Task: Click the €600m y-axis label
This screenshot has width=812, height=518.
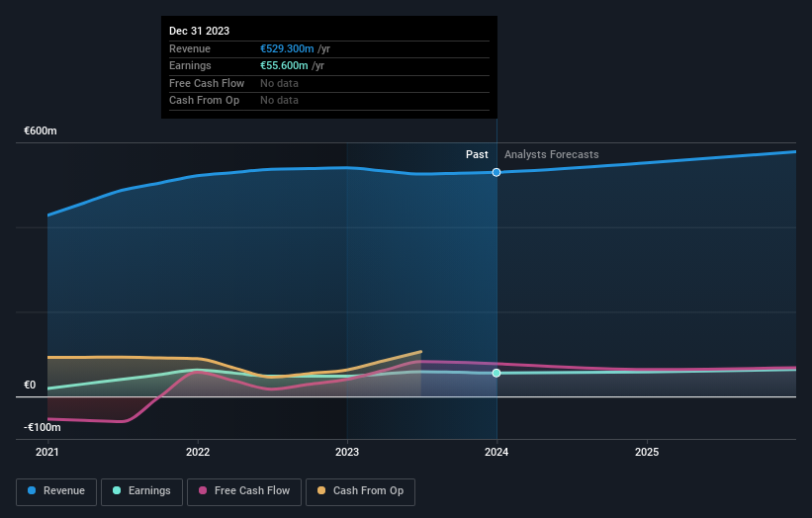Action: tap(41, 130)
